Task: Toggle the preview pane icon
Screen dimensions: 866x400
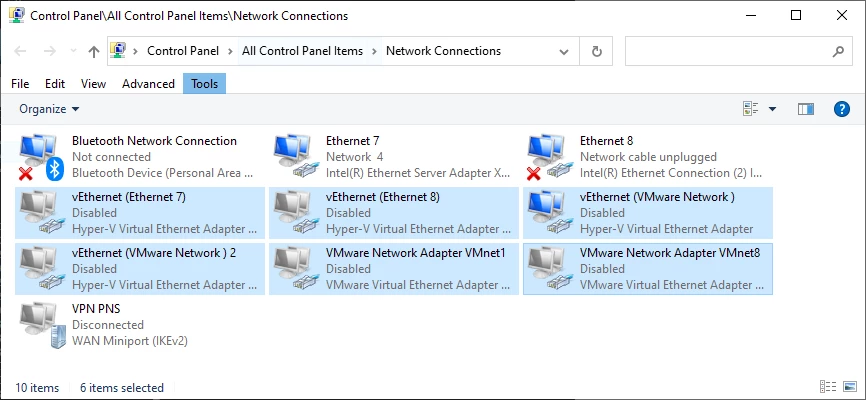Action: click(806, 109)
